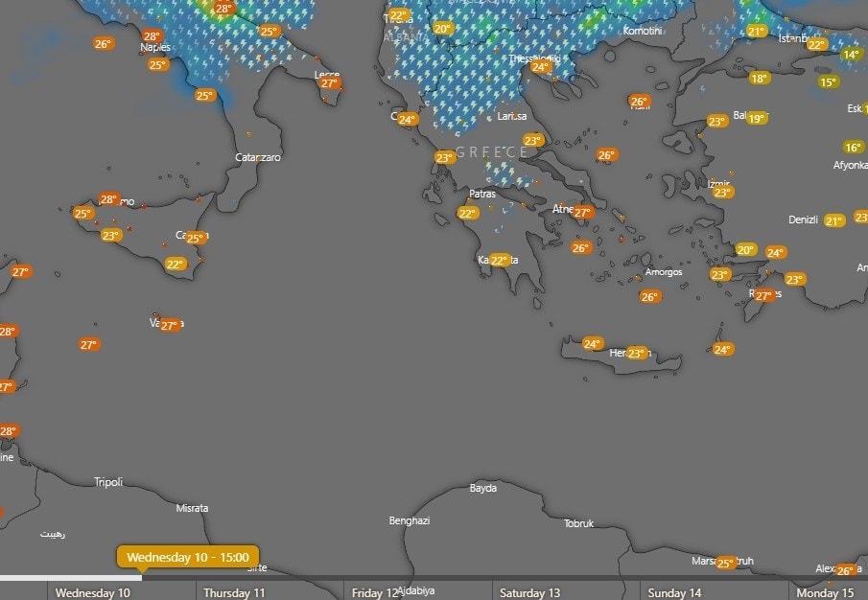Click the 27° temperature marker at Athens
This screenshot has width=868, height=600.
pyautogui.click(x=583, y=213)
